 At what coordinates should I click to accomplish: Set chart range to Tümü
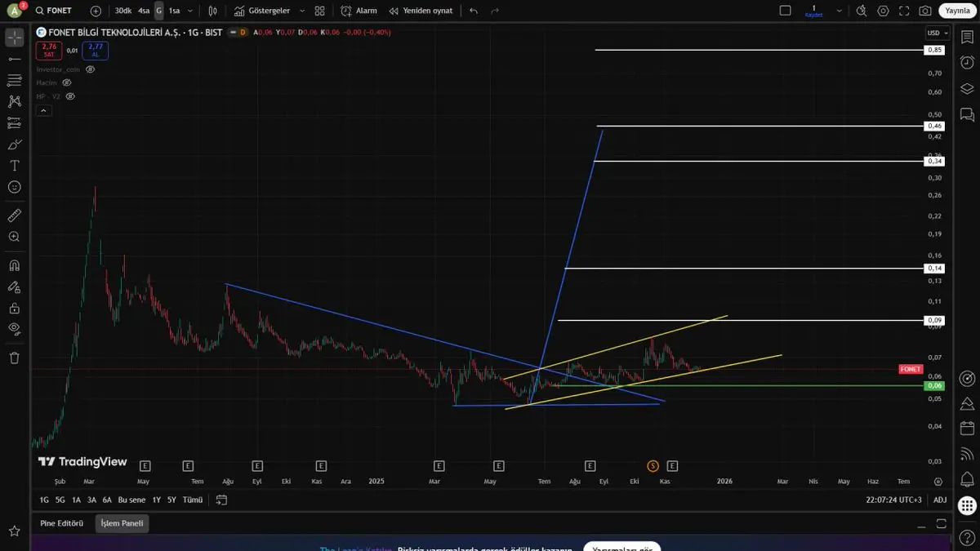coord(193,500)
